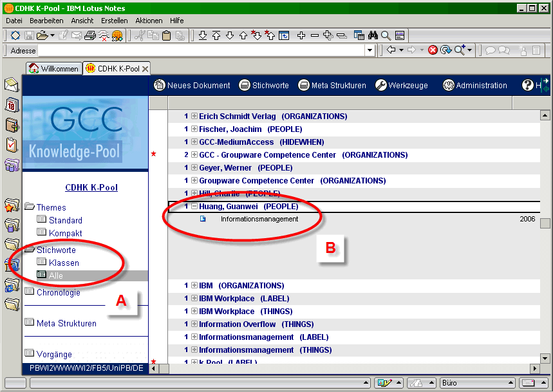Image resolution: width=553 pixels, height=392 pixels.
Task: Open the Erstellen menu
Action: pyautogui.click(x=114, y=21)
